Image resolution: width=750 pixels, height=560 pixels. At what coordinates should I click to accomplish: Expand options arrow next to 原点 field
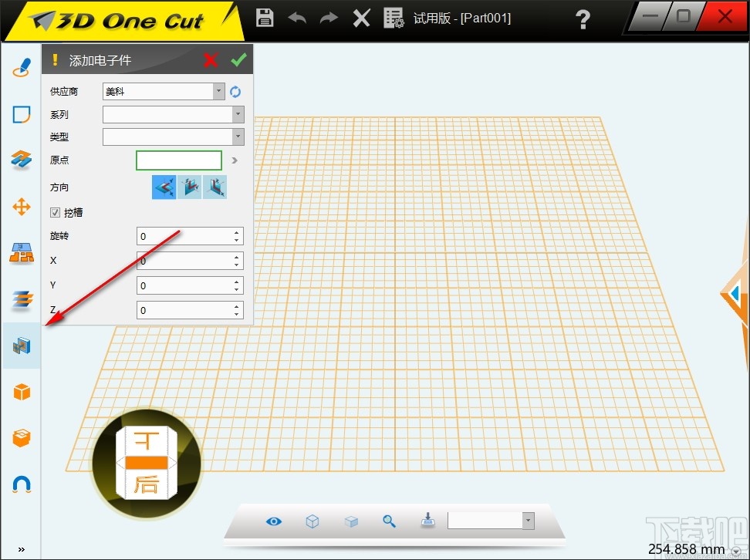[x=235, y=160]
